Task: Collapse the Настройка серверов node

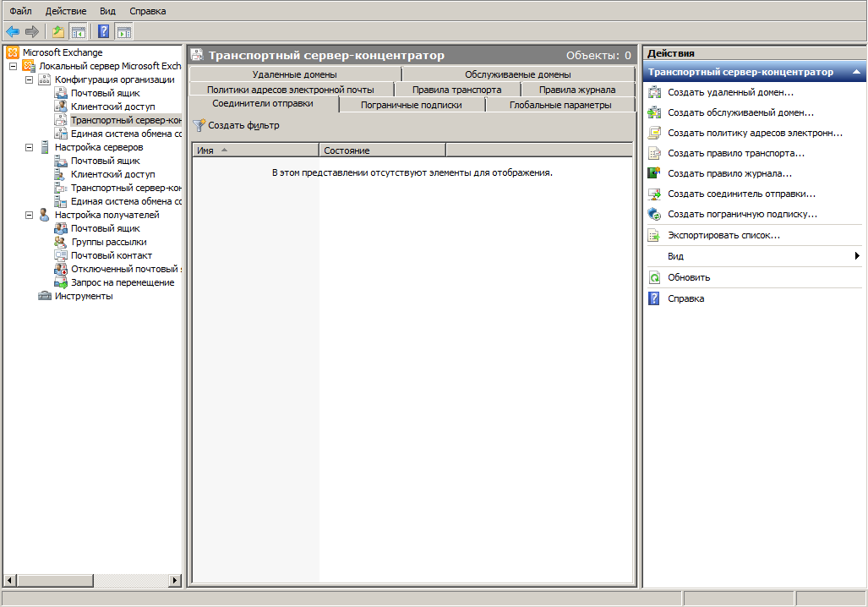Action: (30, 147)
